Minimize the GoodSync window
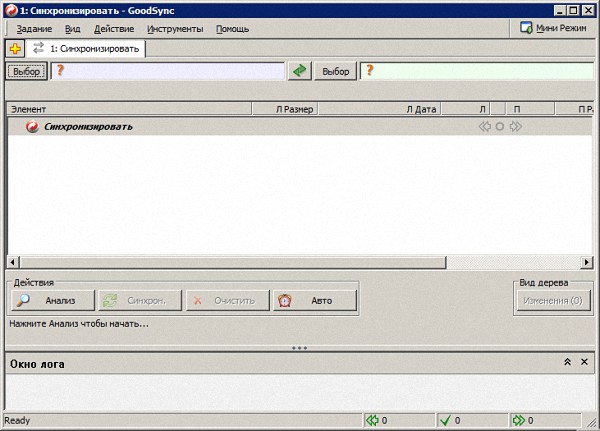This screenshot has height=431, width=600. 560,10
